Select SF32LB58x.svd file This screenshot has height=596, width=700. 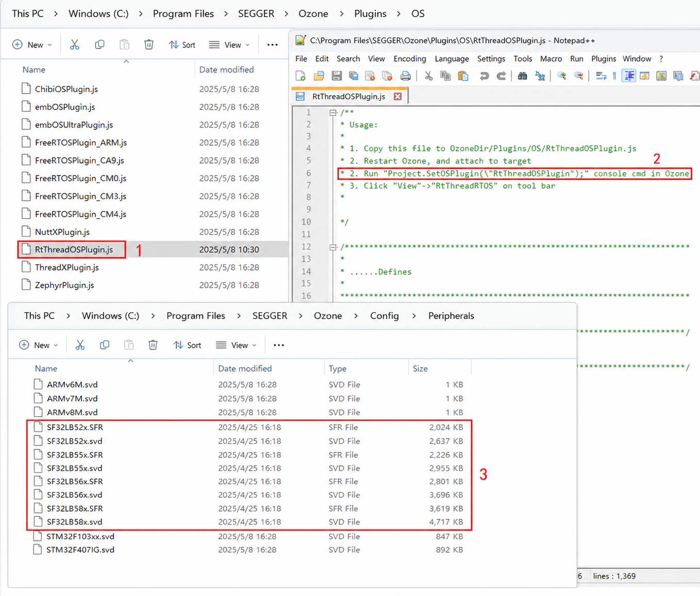[x=249, y=522]
